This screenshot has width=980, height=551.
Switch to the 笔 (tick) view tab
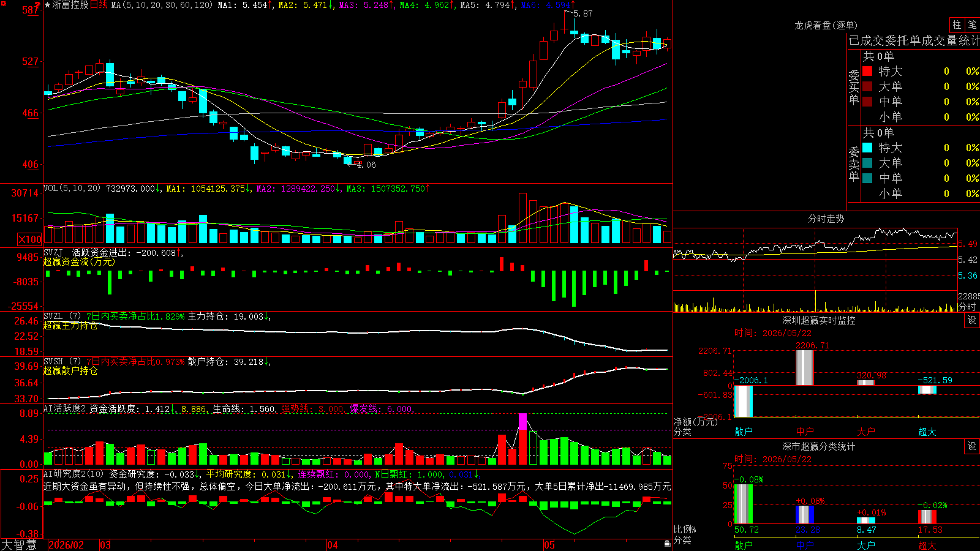[x=973, y=25]
